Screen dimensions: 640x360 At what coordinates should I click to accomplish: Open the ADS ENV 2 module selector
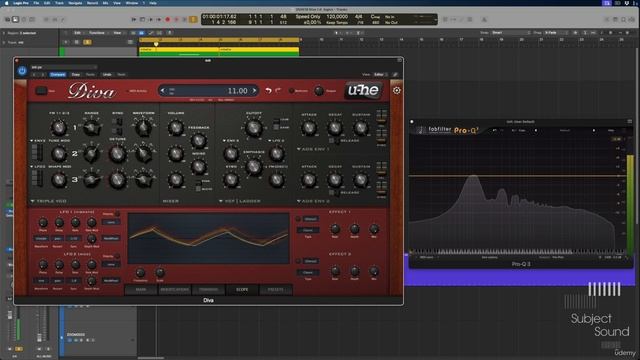click(x=313, y=201)
